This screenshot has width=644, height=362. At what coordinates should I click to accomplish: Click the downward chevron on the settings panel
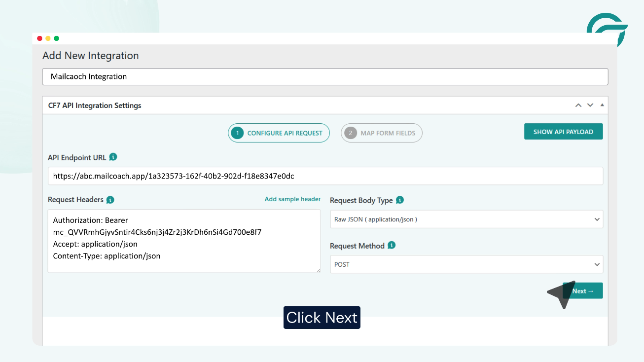click(590, 105)
